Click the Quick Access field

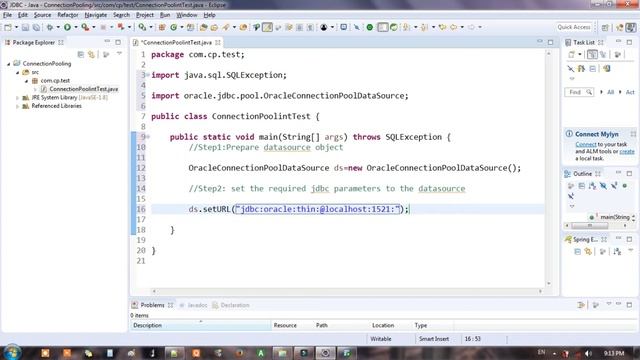point(574,27)
